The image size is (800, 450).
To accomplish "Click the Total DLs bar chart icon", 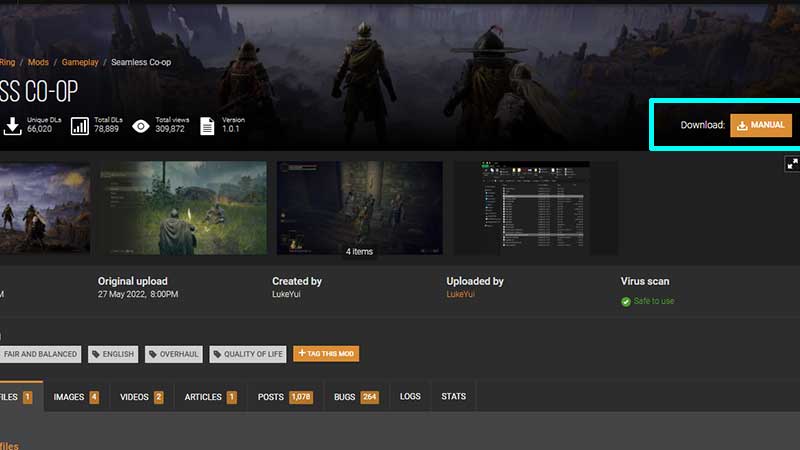I will pyautogui.click(x=78, y=126).
